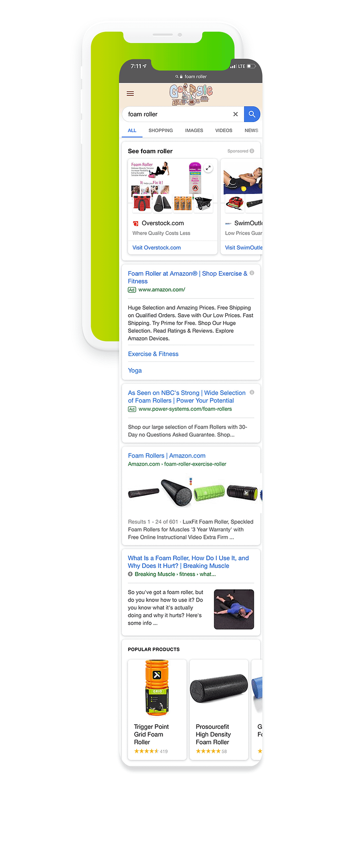Clear the search text with X icon
348x868 pixels.
click(x=235, y=114)
